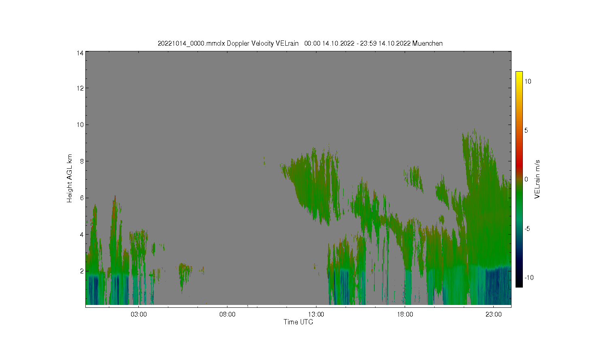Screen dimensions: 607x364
Task: Click the colorbar value label 5
Action: point(526,130)
